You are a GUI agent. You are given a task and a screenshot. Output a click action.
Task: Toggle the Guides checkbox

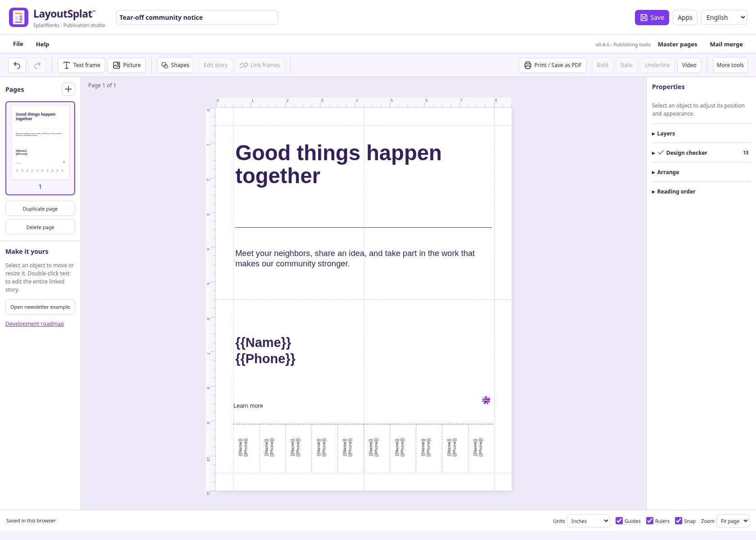tap(619, 521)
